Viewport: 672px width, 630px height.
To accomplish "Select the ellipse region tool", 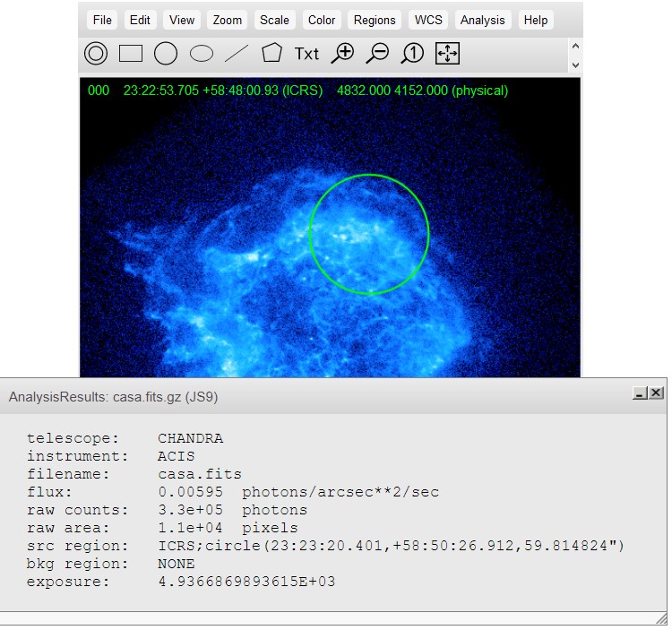I will [202, 54].
